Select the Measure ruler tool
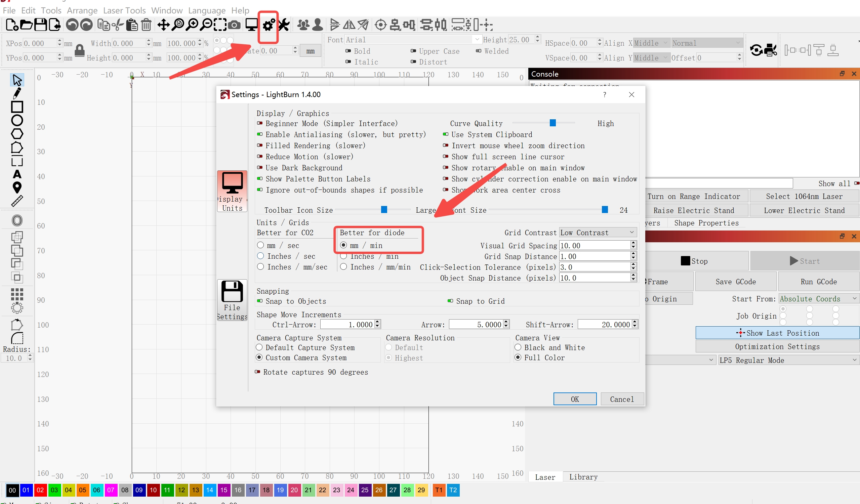The width and height of the screenshot is (860, 504). click(x=17, y=201)
